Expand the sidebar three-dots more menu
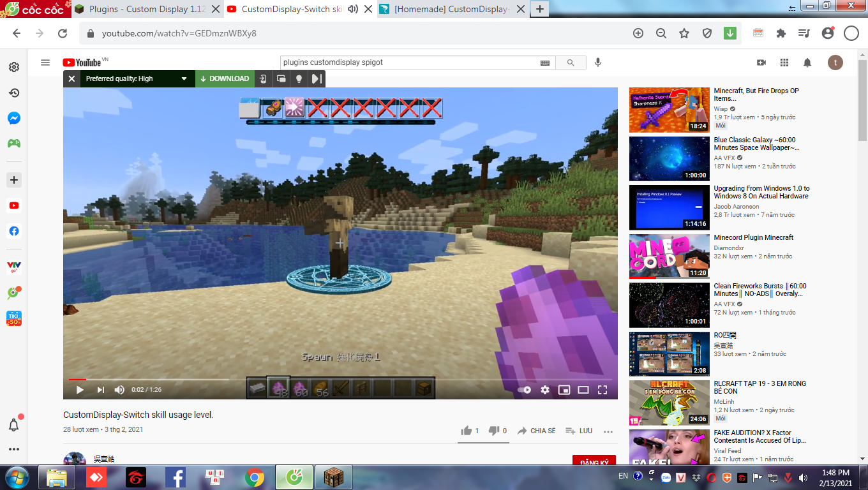868x490 pixels. coord(14,449)
